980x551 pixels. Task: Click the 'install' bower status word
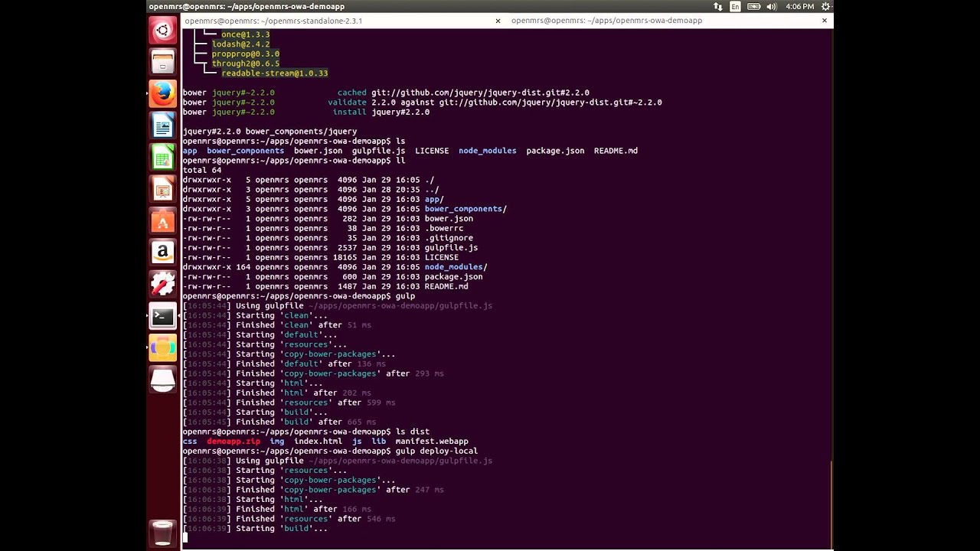pyautogui.click(x=349, y=112)
